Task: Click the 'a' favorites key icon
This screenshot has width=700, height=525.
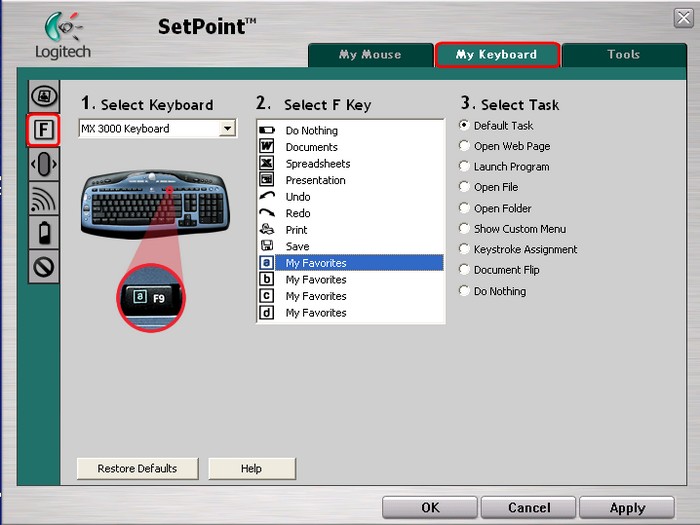Action: coord(267,262)
